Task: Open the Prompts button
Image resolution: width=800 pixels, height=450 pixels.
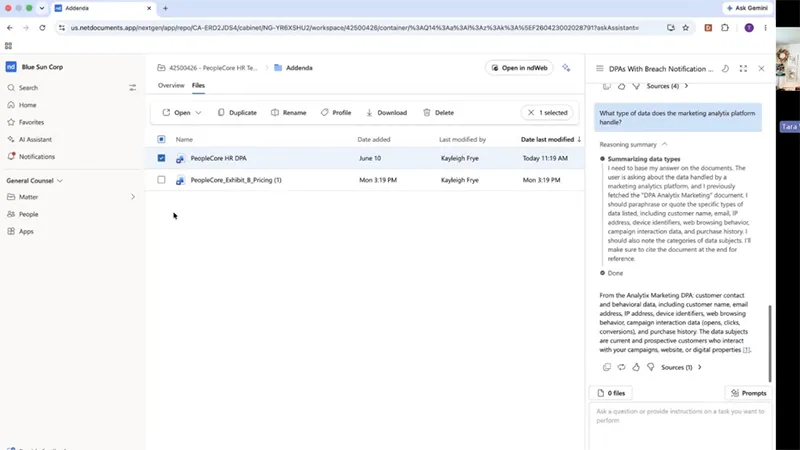Action: coord(748,393)
